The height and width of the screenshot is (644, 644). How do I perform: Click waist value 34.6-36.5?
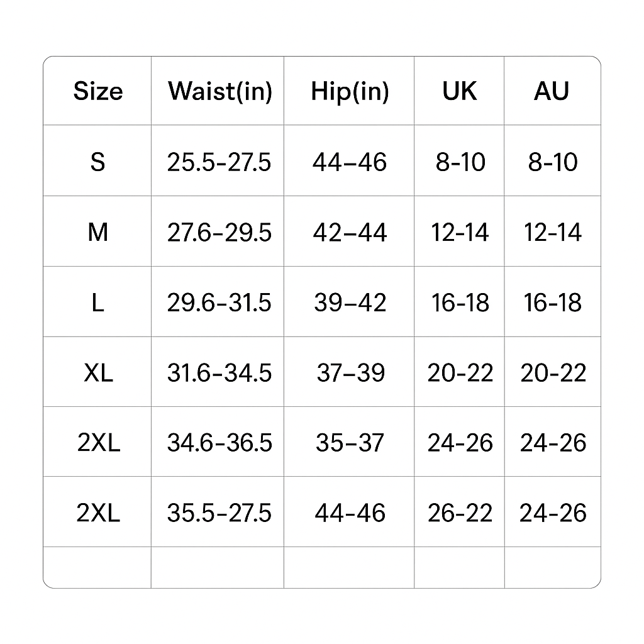pyautogui.click(x=219, y=443)
